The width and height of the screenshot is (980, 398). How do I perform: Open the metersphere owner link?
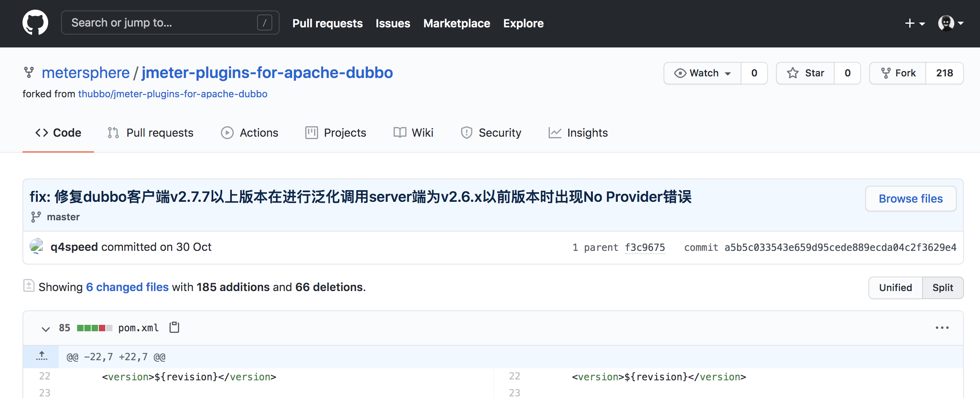[x=86, y=73]
